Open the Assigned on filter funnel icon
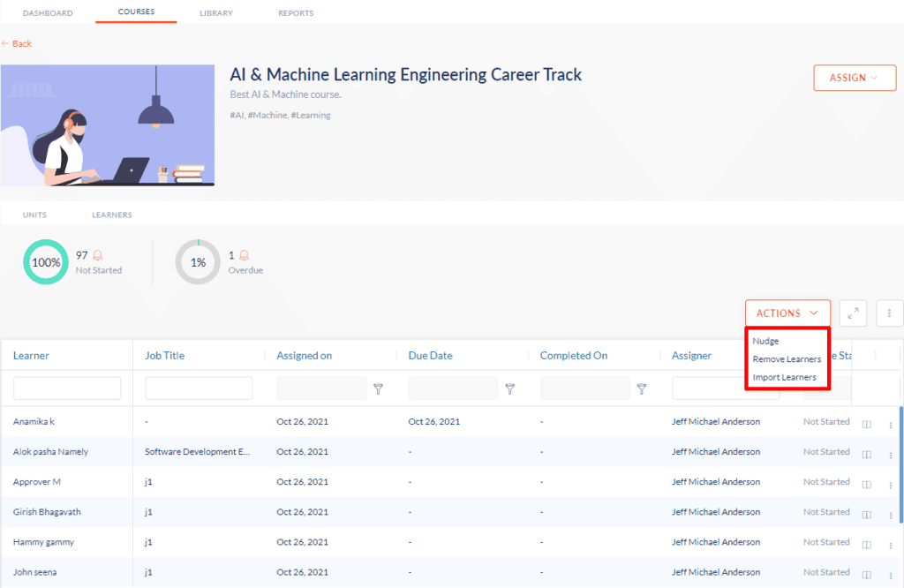The width and height of the screenshot is (904, 588). click(378, 389)
